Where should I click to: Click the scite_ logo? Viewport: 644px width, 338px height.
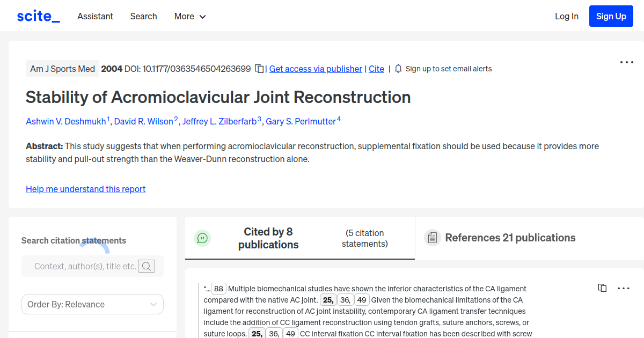click(38, 16)
